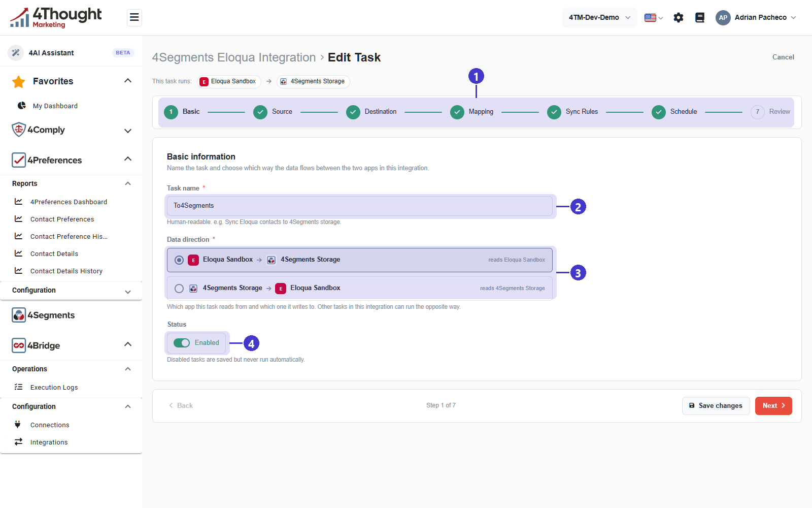Collapse the Operations group
Screen dimensions: 812x508
tap(128, 369)
